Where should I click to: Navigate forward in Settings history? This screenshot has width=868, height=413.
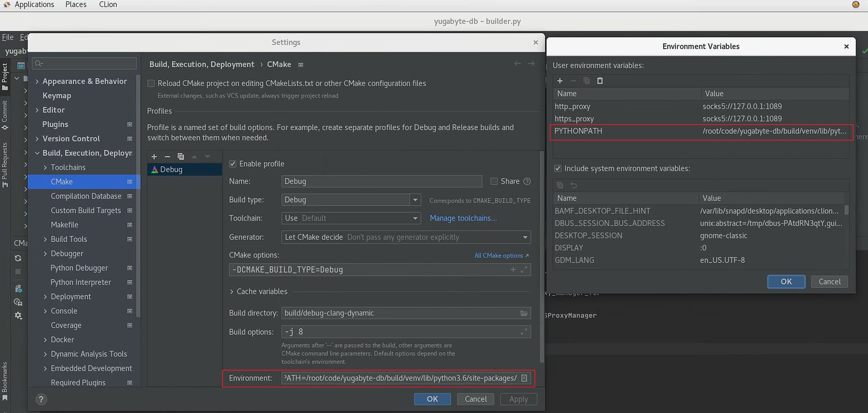click(x=531, y=64)
